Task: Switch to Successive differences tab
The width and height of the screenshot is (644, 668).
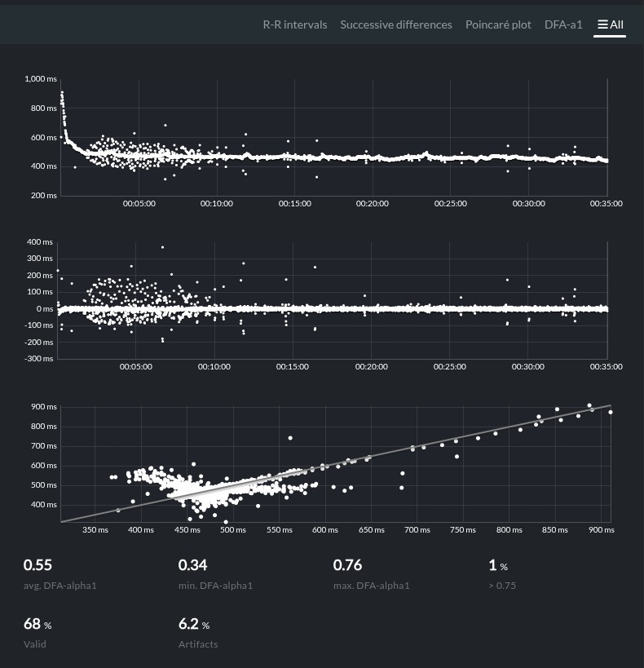Action: pos(395,24)
